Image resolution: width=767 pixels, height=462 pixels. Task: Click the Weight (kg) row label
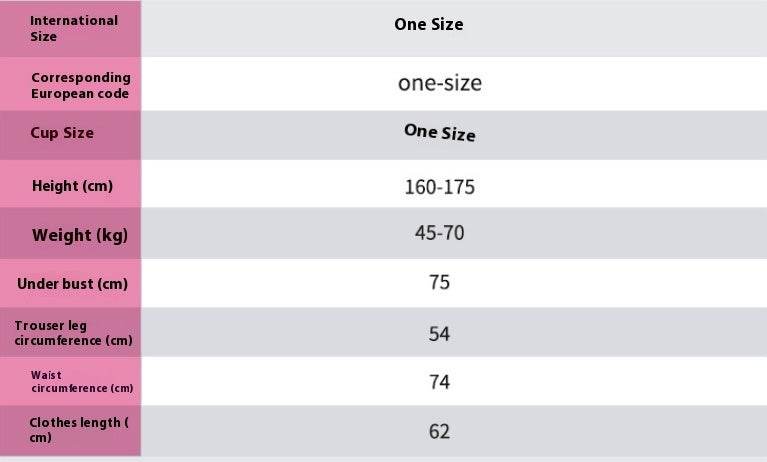pos(80,236)
